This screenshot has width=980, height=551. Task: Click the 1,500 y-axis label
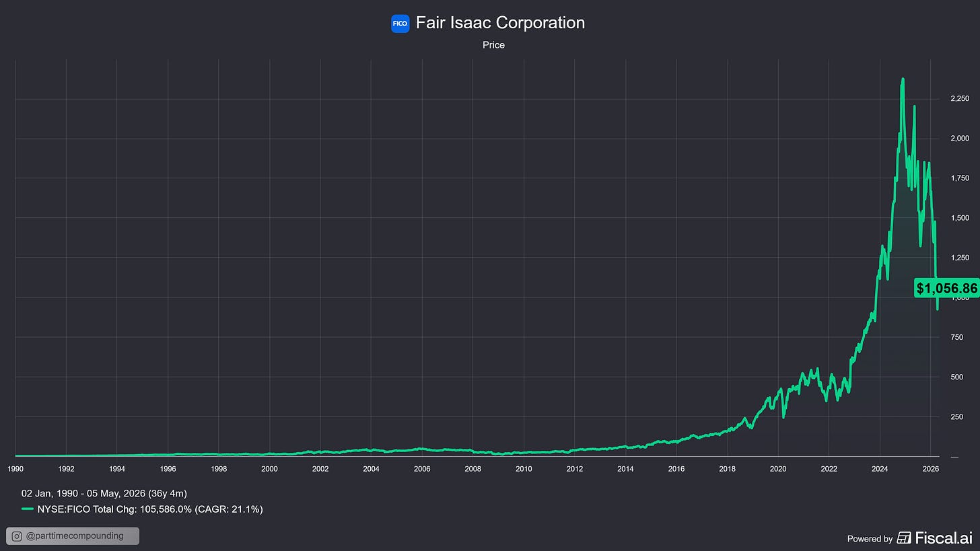959,218
